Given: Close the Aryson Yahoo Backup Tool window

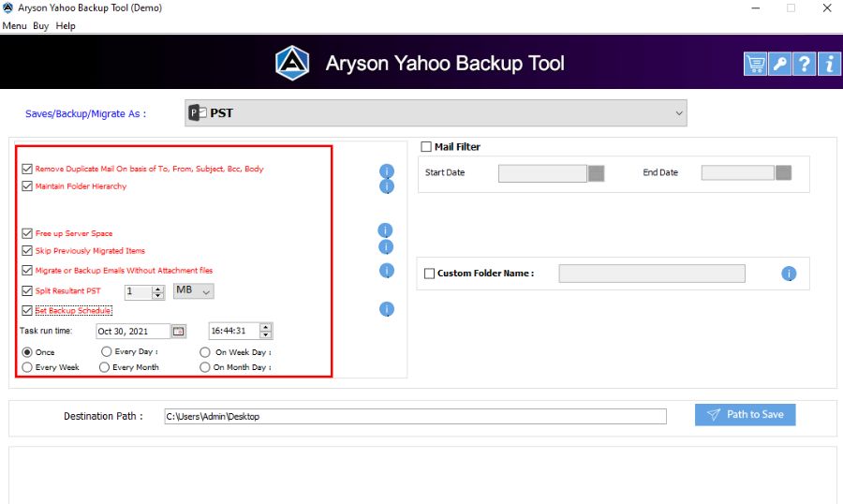Looking at the screenshot, I should tap(827, 8).
